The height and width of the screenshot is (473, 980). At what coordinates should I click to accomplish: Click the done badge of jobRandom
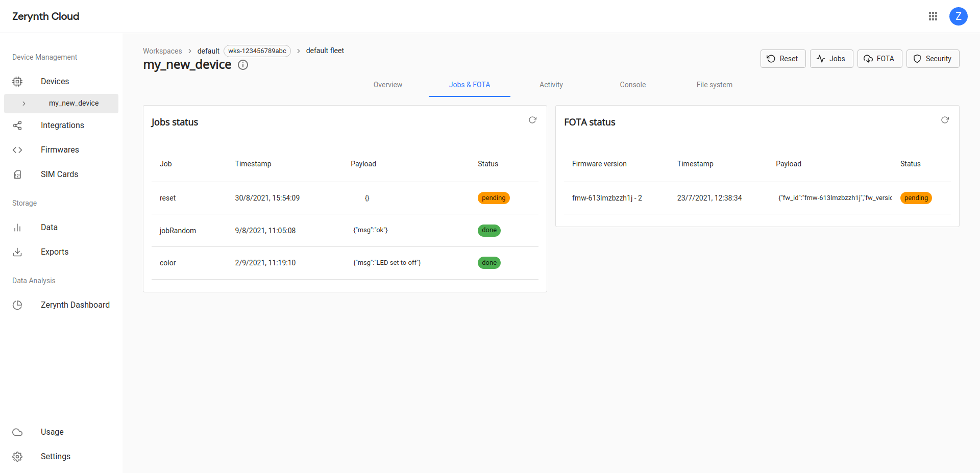(x=489, y=231)
